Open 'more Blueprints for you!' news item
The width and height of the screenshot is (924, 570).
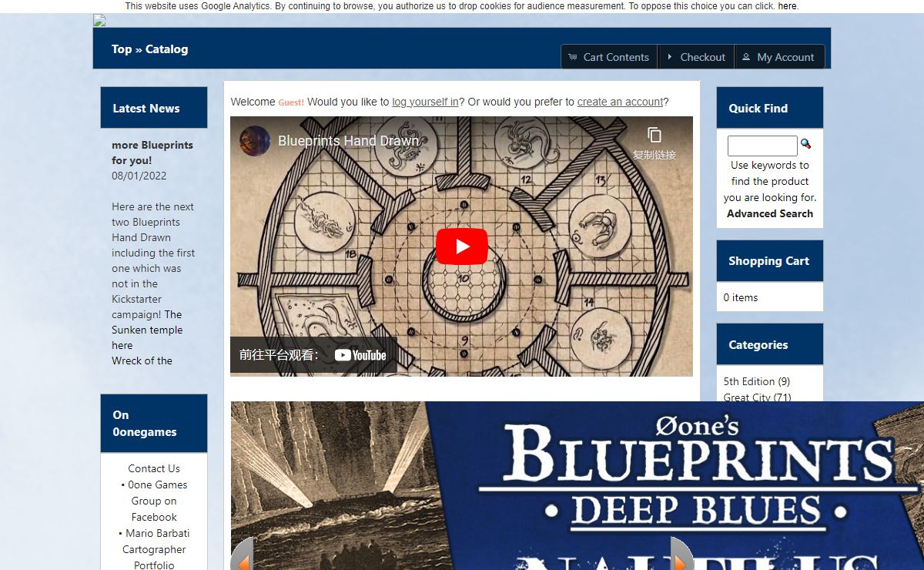point(152,153)
